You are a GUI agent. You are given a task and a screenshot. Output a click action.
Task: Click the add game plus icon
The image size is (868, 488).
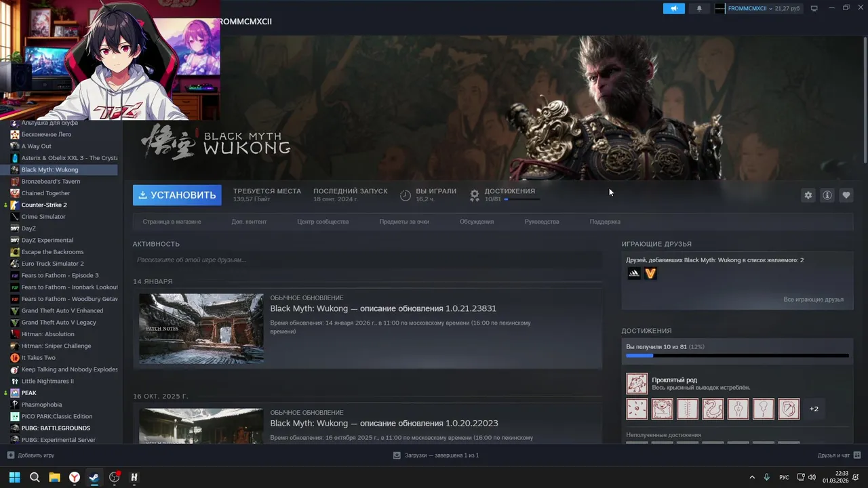[x=10, y=455]
